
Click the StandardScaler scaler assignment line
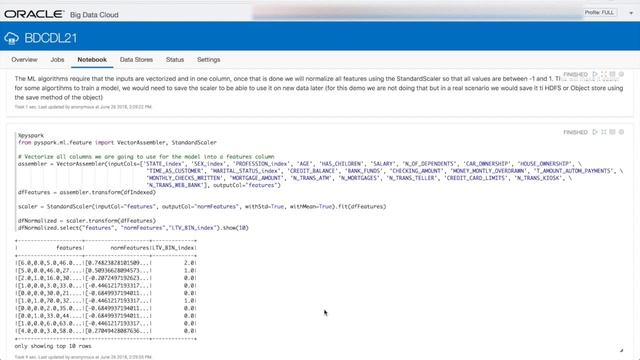click(x=202, y=207)
